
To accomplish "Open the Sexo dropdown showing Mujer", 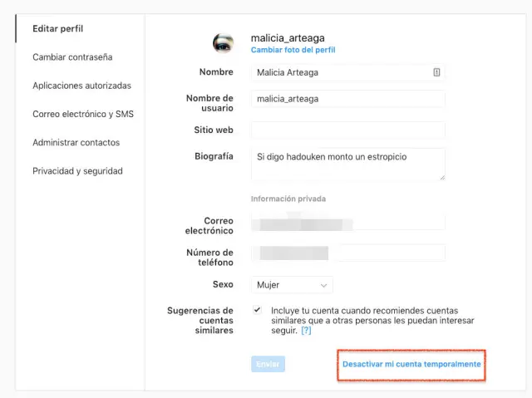I will (x=291, y=285).
